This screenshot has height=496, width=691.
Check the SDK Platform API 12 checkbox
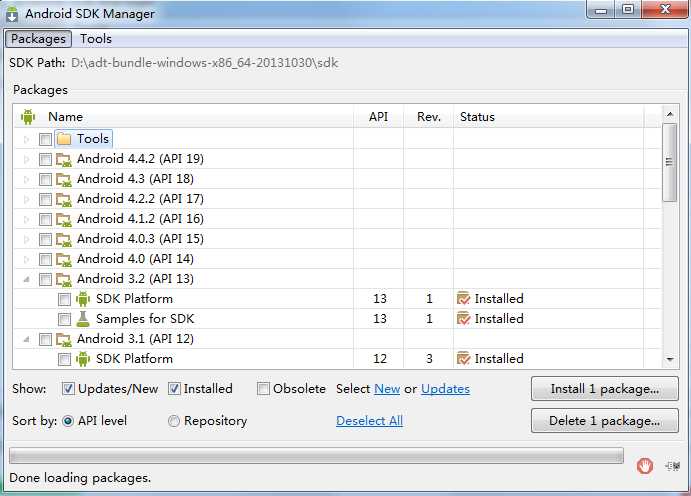64,359
